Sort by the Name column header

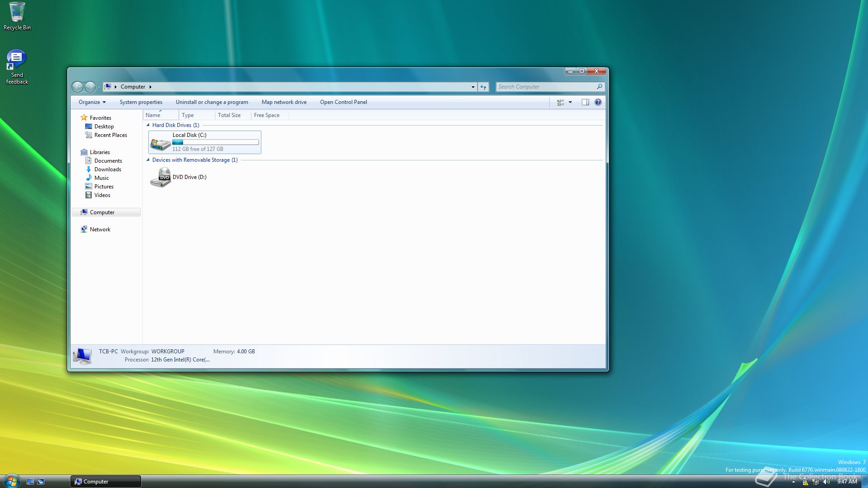click(x=161, y=115)
